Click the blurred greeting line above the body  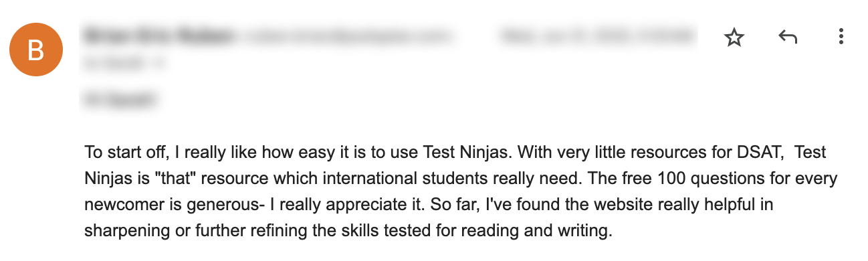120,100
